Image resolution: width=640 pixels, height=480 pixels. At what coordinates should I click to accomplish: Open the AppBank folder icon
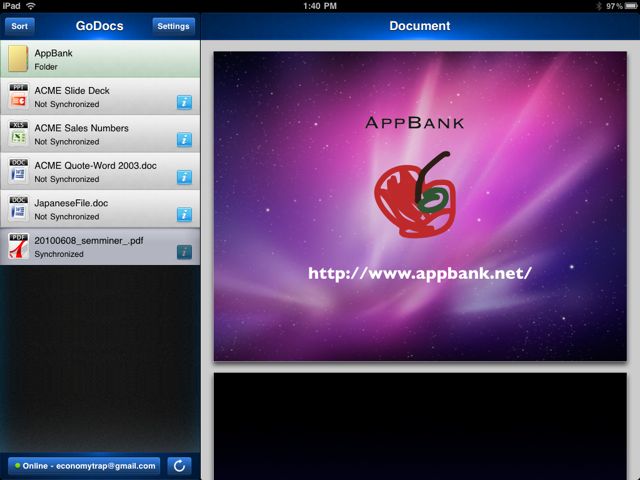coord(18,58)
